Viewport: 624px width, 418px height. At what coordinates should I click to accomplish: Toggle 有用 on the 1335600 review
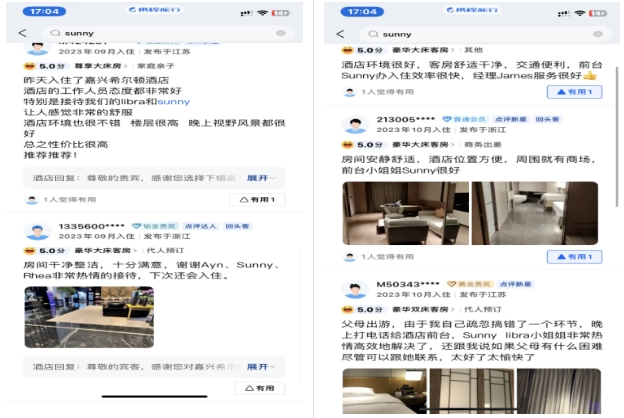pos(260,388)
